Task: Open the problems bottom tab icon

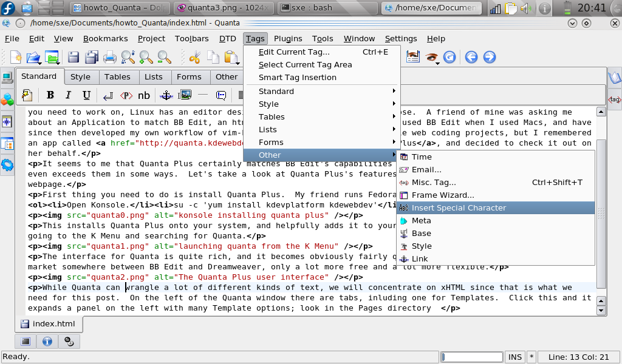Action: [x=69, y=341]
